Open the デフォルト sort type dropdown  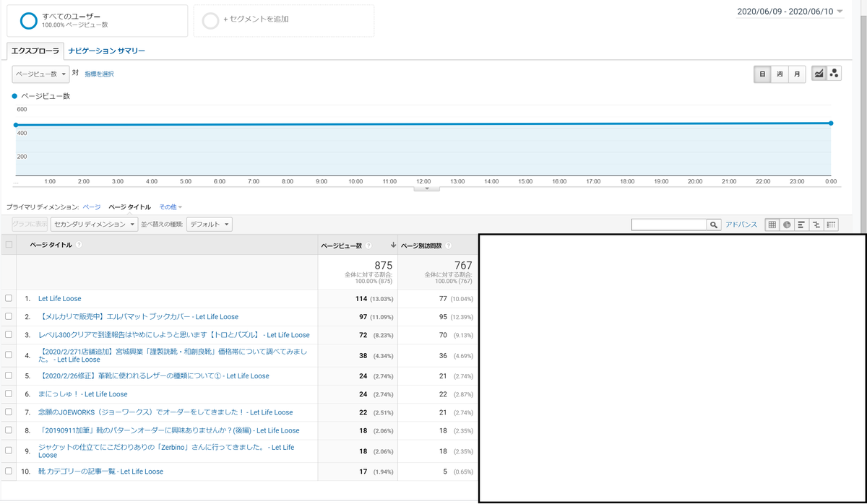[209, 225]
